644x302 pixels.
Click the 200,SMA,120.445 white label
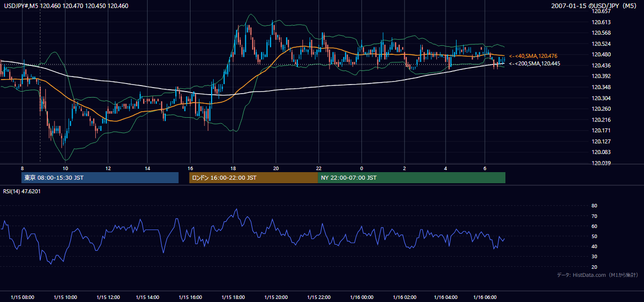[534, 64]
